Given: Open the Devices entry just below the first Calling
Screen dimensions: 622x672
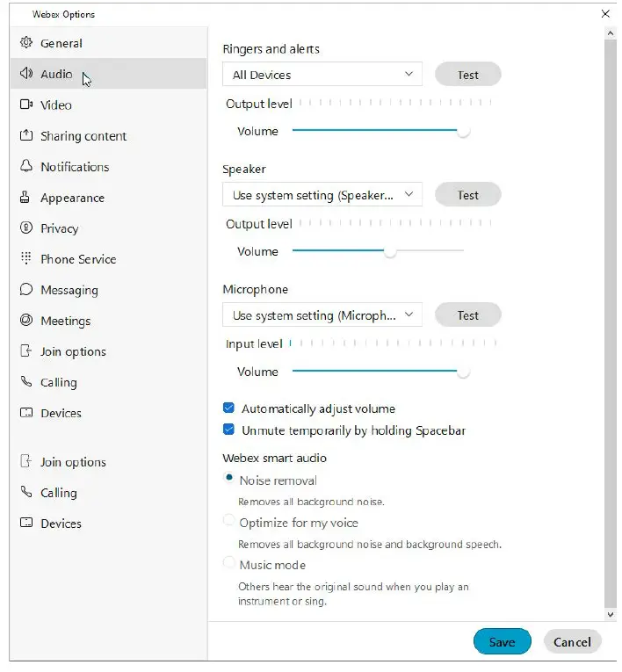Looking at the screenshot, I should pos(108,413).
